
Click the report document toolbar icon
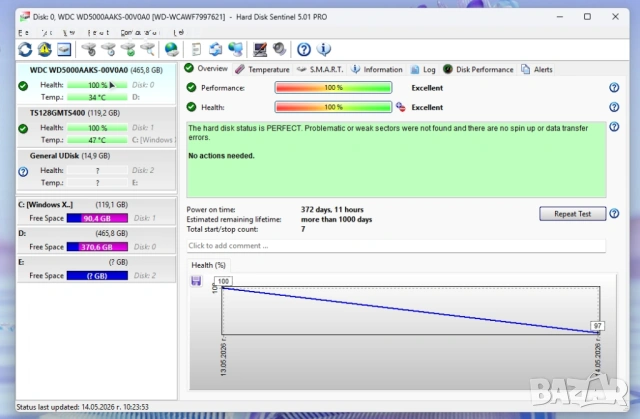point(196,49)
